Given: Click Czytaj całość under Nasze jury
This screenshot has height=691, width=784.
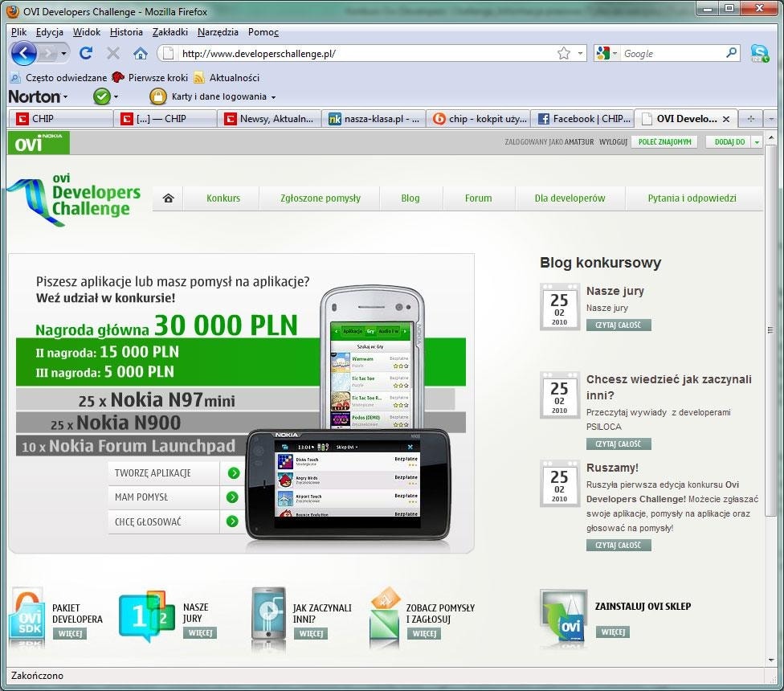Looking at the screenshot, I should (x=619, y=325).
